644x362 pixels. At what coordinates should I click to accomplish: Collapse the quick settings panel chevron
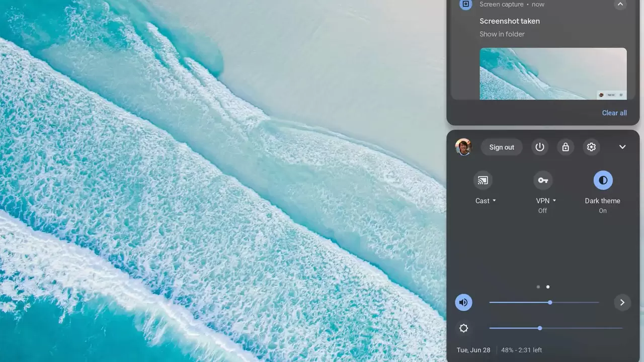(622, 147)
